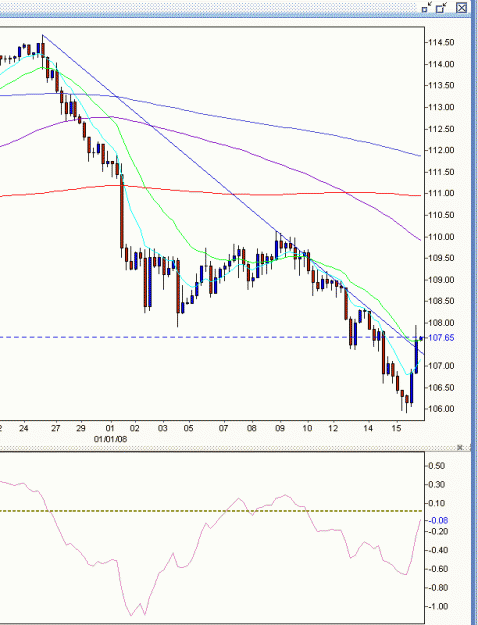This screenshot has height=625, width=478.
Task: Click the 01/01/08 date label
Action: [x=110, y=439]
